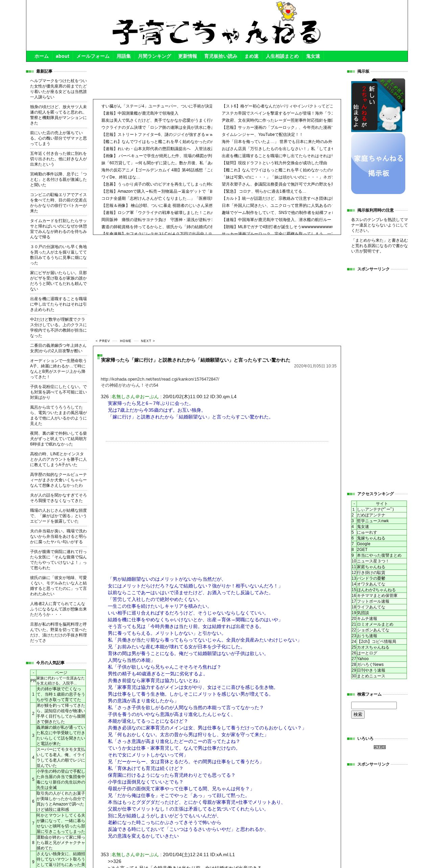Image resolution: width=434 pixels, height=868 pixels.
Task: Open 【速報】中国測量艦が鹿児島沖 headline
Action: pos(140,113)
